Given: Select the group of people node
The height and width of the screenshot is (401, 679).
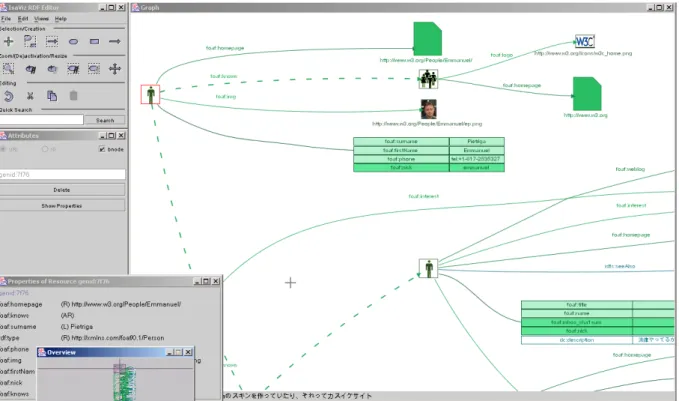Looking at the screenshot, I should tap(428, 79).
